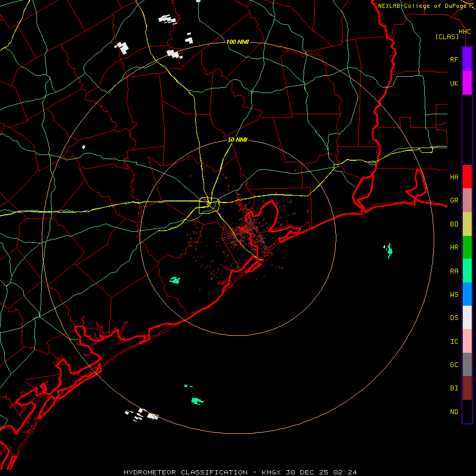The image size is (476, 476).
Task: Click the WS blue legend swatch
Action: coord(467,294)
